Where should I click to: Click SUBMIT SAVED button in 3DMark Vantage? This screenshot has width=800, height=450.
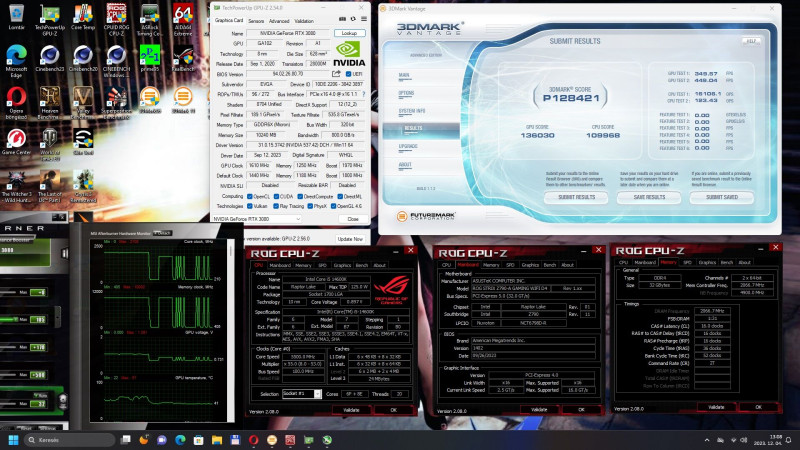(721, 197)
